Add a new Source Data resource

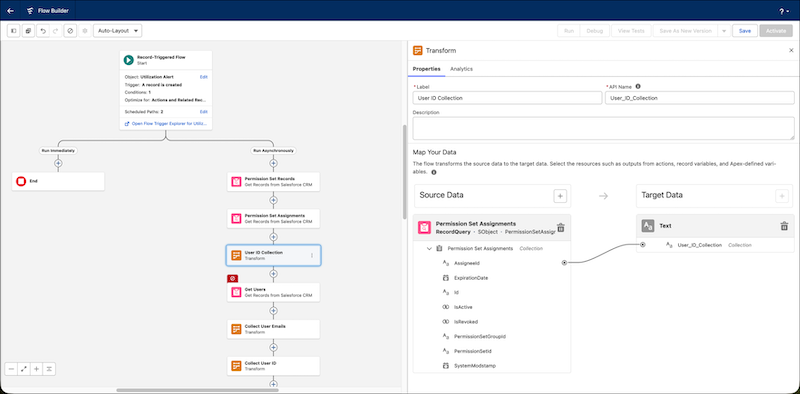click(x=560, y=195)
